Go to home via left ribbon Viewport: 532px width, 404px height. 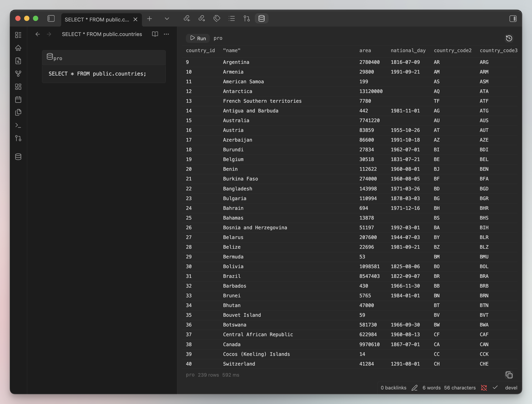click(x=18, y=48)
